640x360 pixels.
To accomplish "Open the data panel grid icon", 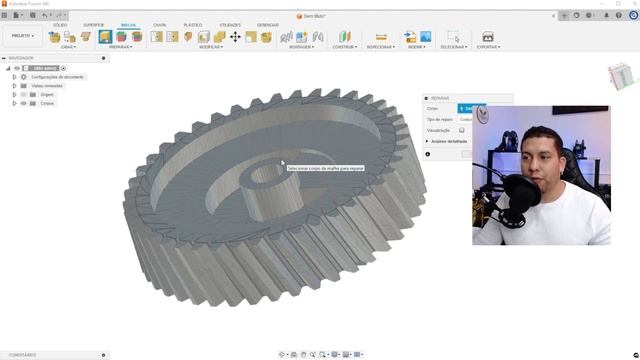I will (x=4, y=15).
